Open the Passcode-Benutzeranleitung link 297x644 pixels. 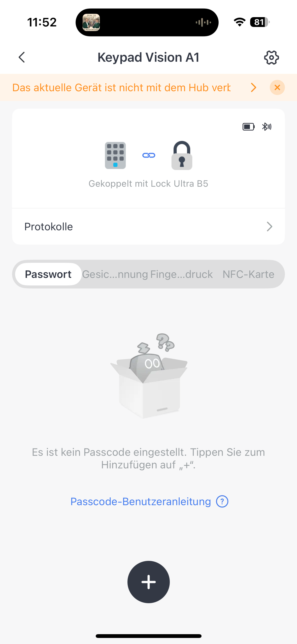click(141, 501)
